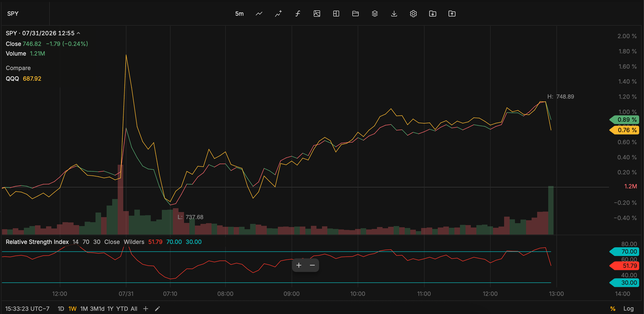The height and width of the screenshot is (314, 644).
Task: Open the chart layout grid icon
Action: (336, 14)
